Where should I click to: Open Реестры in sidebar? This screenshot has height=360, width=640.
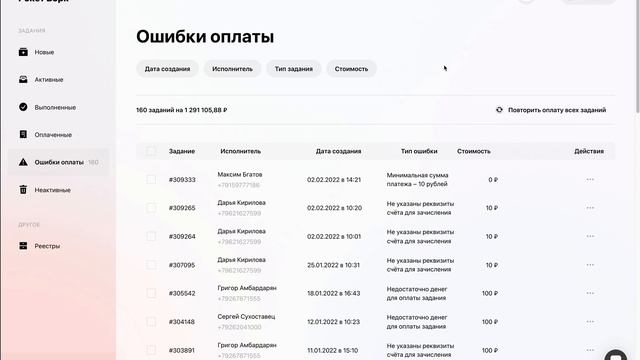pyautogui.click(x=47, y=246)
